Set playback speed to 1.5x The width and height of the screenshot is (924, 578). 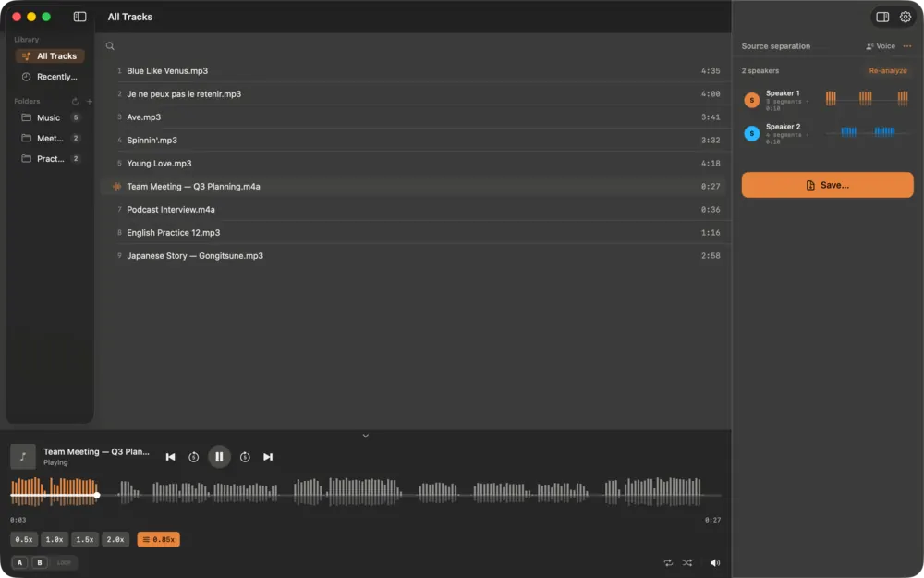pyautogui.click(x=85, y=540)
